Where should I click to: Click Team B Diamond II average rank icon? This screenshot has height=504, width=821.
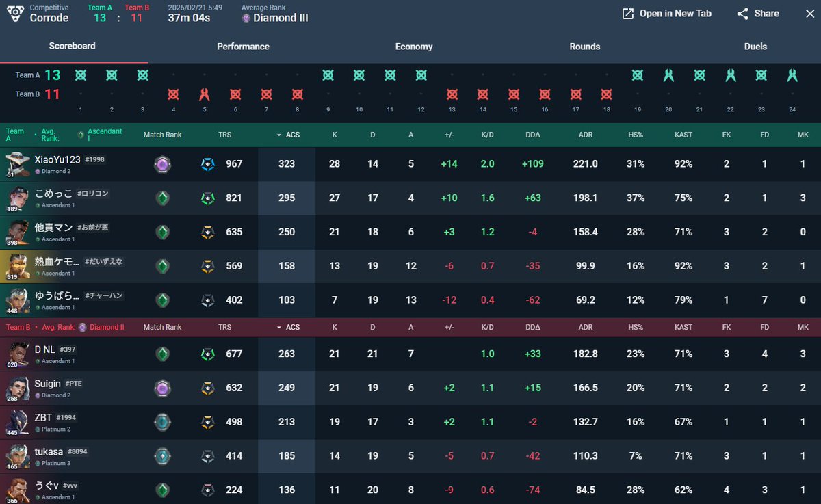click(82, 328)
